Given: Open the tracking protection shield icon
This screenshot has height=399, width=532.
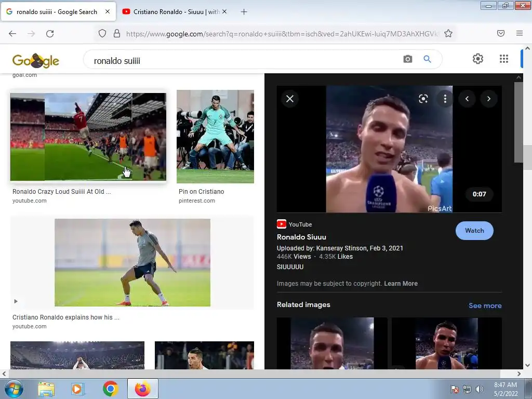Looking at the screenshot, I should 102,33.
